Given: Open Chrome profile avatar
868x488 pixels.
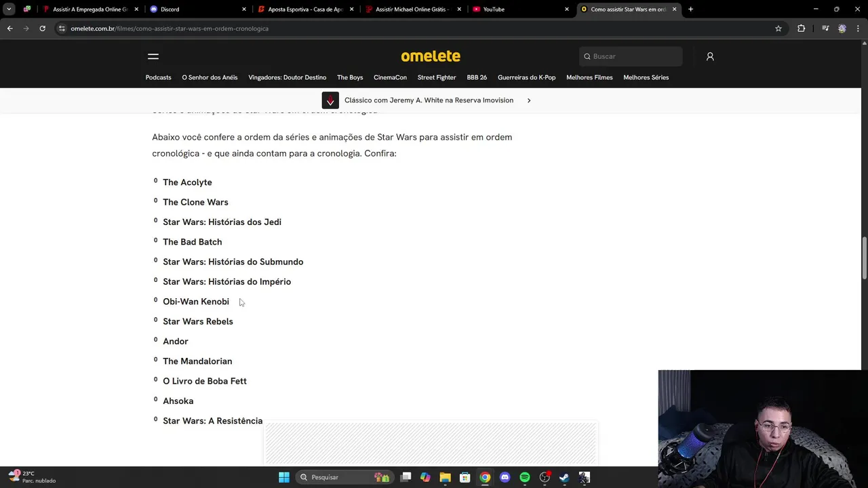Looking at the screenshot, I should (842, 28).
